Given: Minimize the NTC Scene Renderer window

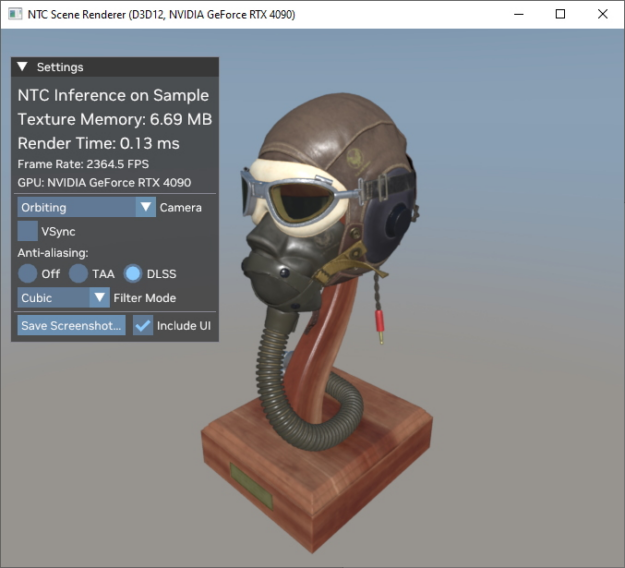Looking at the screenshot, I should pos(520,14).
